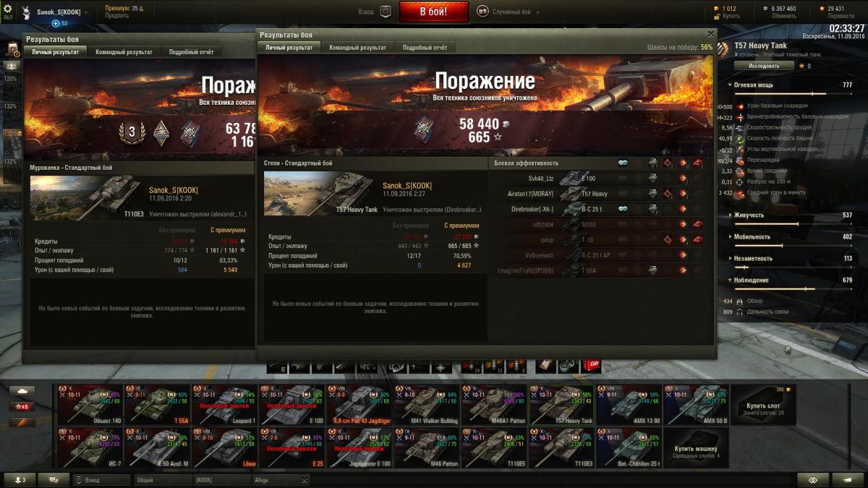
Task: Select ИС-7 tank in carousel
Action: click(89, 448)
